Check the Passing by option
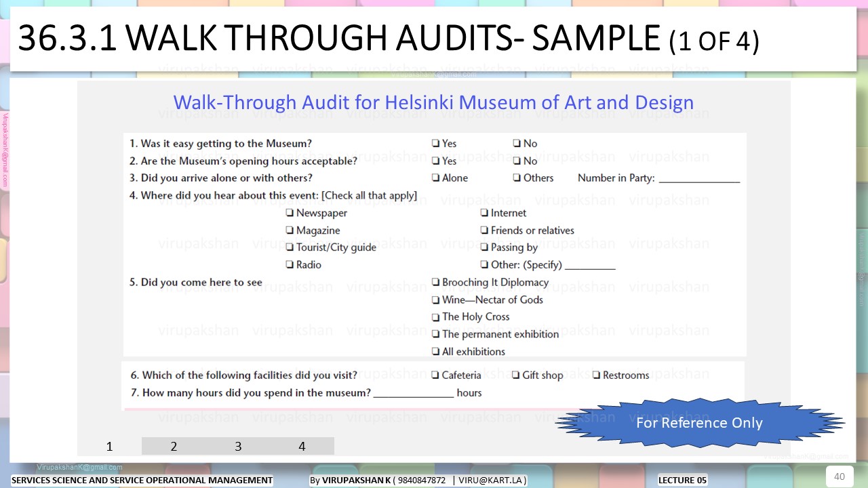Image resolution: width=868 pixels, height=488 pixels. tap(484, 247)
